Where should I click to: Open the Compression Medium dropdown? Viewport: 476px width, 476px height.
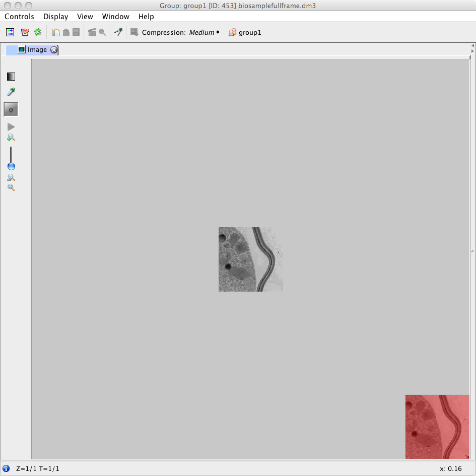(x=204, y=32)
